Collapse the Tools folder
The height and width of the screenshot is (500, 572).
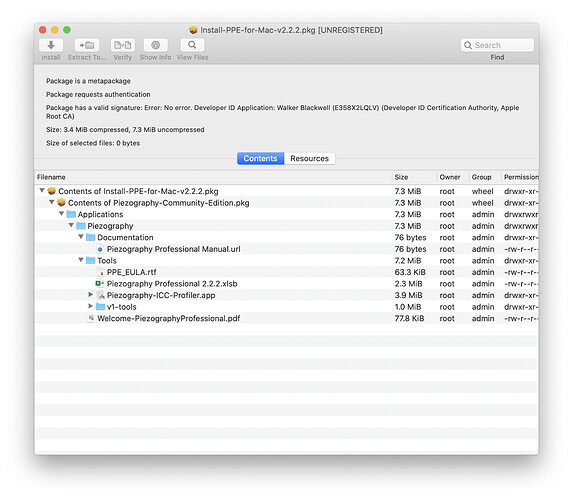coord(81,260)
